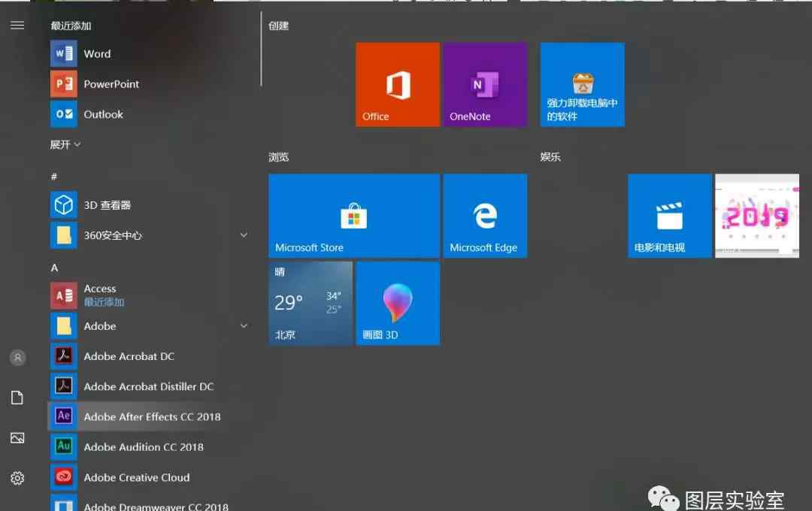Image resolution: width=812 pixels, height=511 pixels.
Task: Open Adobe Audition CC 2018
Action: pos(150,447)
